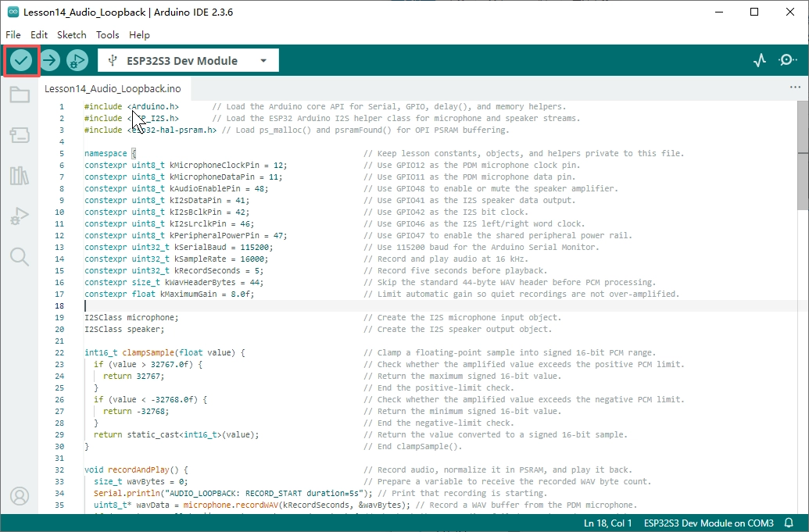Click 'kRecordSeconds' on line 15
This screenshot has width=809, height=532.
point(207,270)
